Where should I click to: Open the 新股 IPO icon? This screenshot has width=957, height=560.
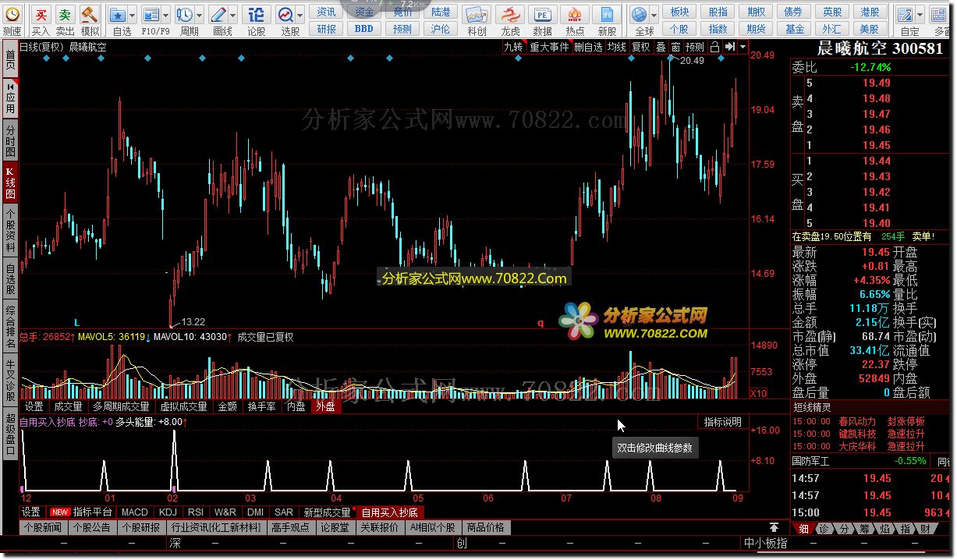(607, 15)
